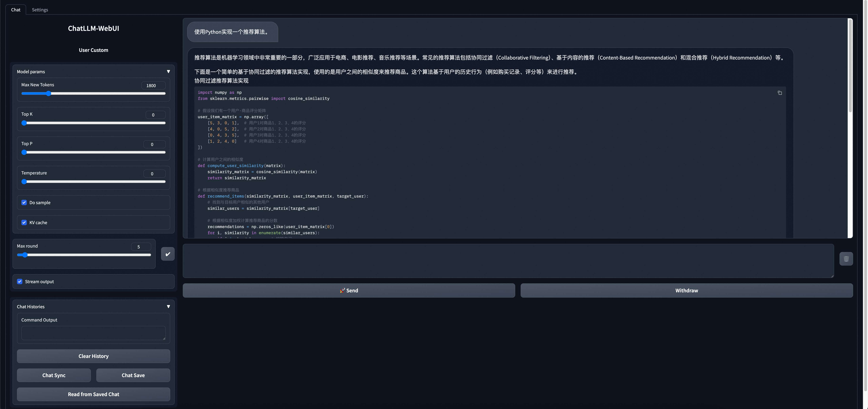The width and height of the screenshot is (868, 409).
Task: Focus the chat message input box
Action: tap(508, 261)
